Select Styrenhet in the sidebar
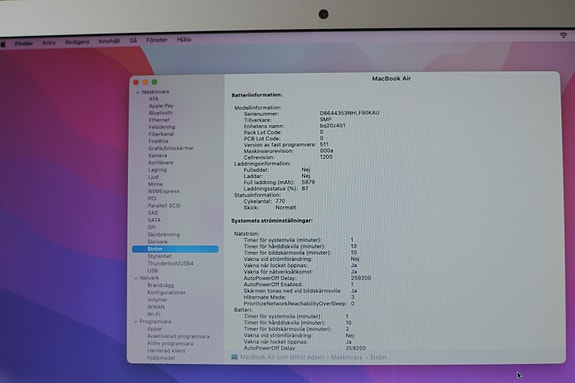Image resolution: width=575 pixels, height=383 pixels. [x=160, y=256]
